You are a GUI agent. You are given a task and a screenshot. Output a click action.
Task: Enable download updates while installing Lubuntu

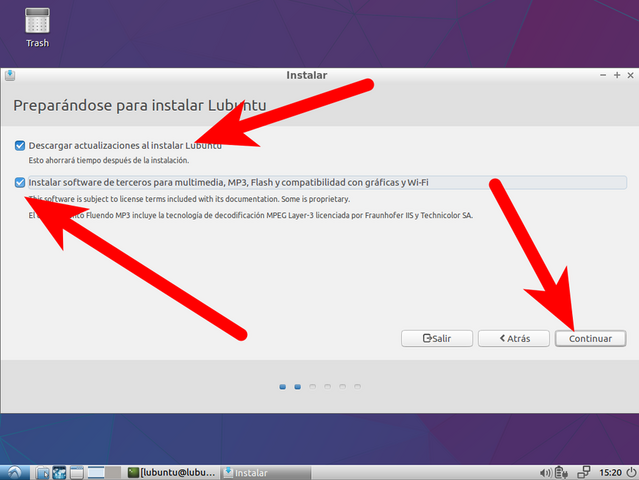(20, 145)
